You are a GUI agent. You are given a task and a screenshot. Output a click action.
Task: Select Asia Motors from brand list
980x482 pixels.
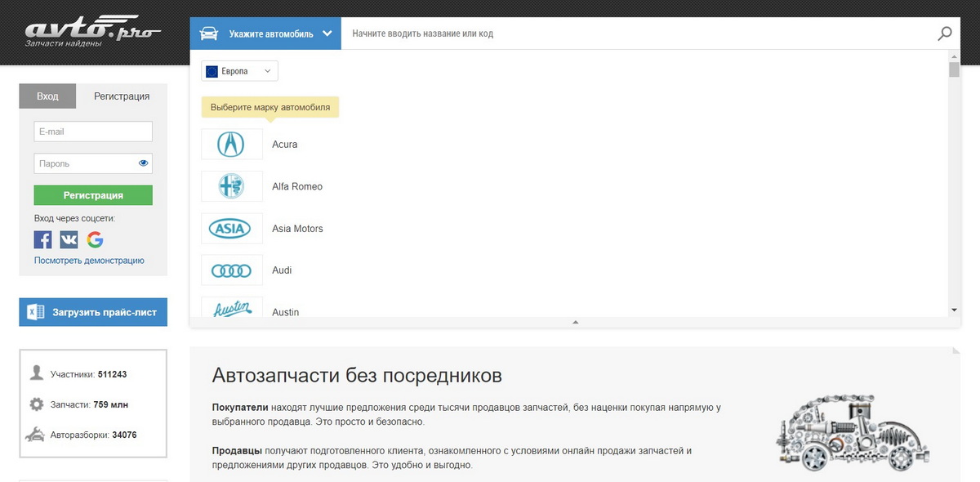(297, 229)
